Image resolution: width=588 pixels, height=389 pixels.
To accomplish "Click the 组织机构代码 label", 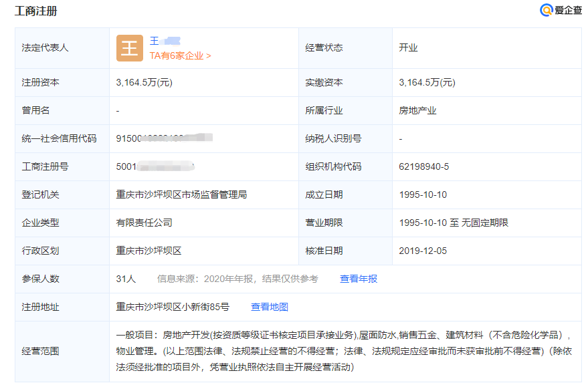I will click(x=333, y=166).
